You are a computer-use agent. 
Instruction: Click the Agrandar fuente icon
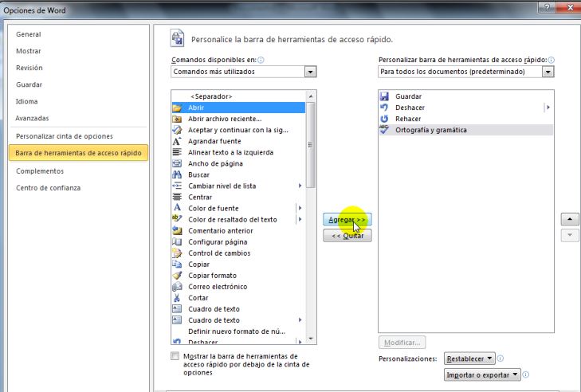pos(177,141)
